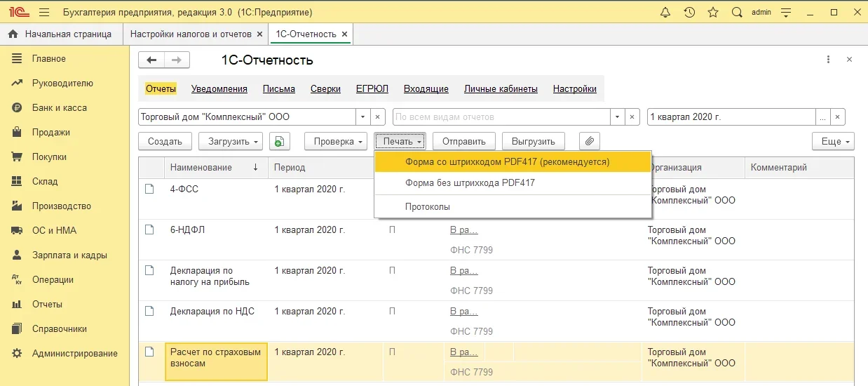
Task: Clear the report type filter
Action: (x=632, y=117)
